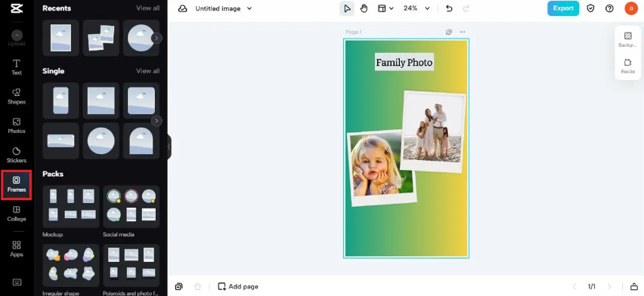Viewport: 644px width, 296px height.
Task: Click the Export button
Action: coord(563,8)
